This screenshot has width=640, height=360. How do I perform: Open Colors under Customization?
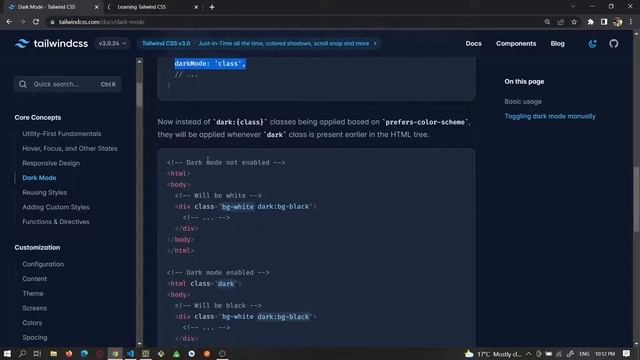pyautogui.click(x=32, y=323)
